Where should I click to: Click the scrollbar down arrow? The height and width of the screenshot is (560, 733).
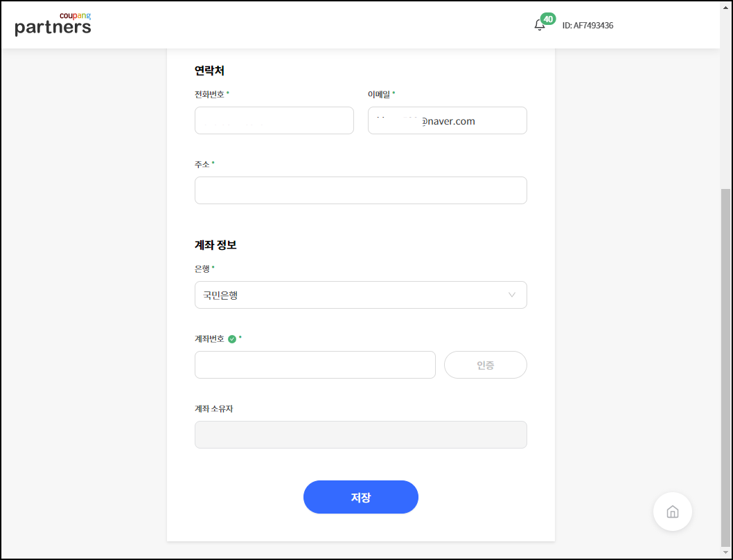(725, 552)
